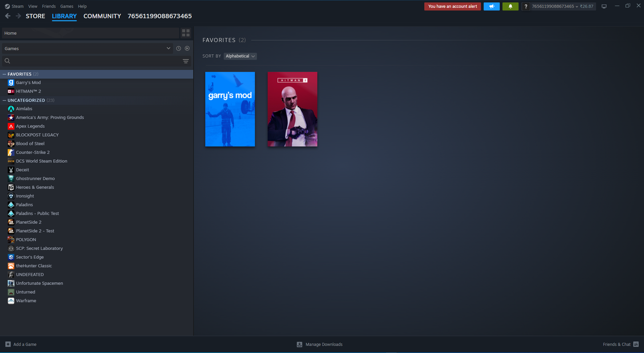The image size is (644, 353).
Task: Open the Steam menu
Action: (18, 7)
